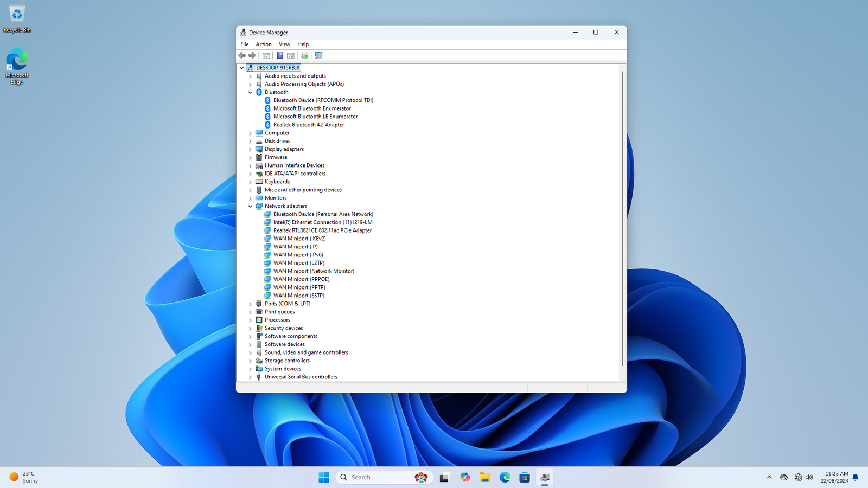
Task: Click the device tree vertical scrollbar
Action: point(622,219)
